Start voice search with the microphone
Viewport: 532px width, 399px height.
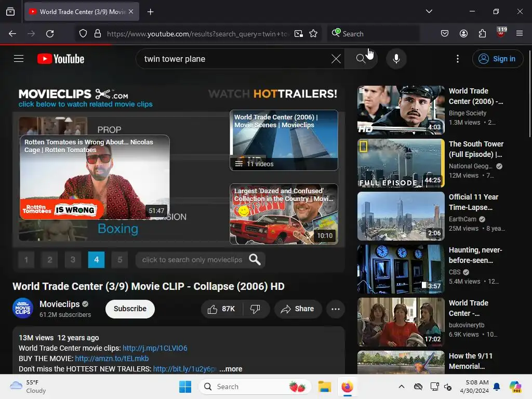[396, 59]
